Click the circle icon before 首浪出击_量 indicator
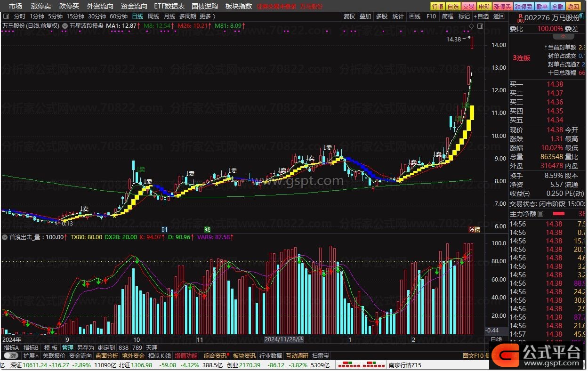The image size is (588, 371). tap(5, 237)
